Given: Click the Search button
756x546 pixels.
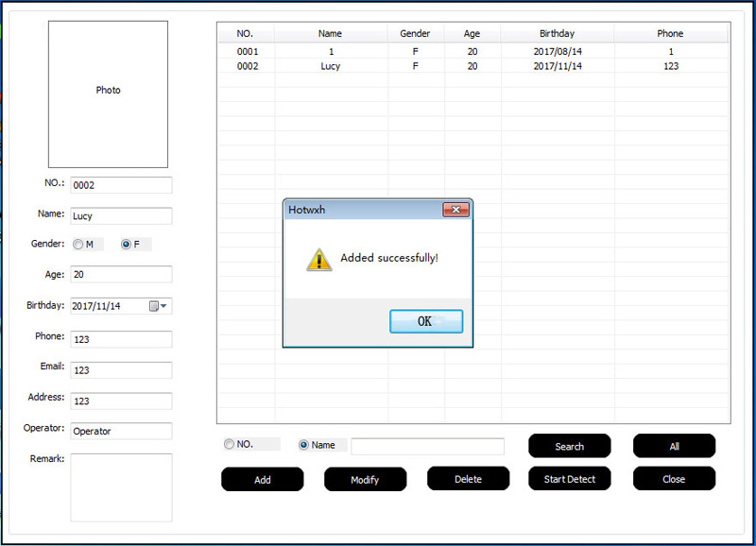Looking at the screenshot, I should (570, 446).
